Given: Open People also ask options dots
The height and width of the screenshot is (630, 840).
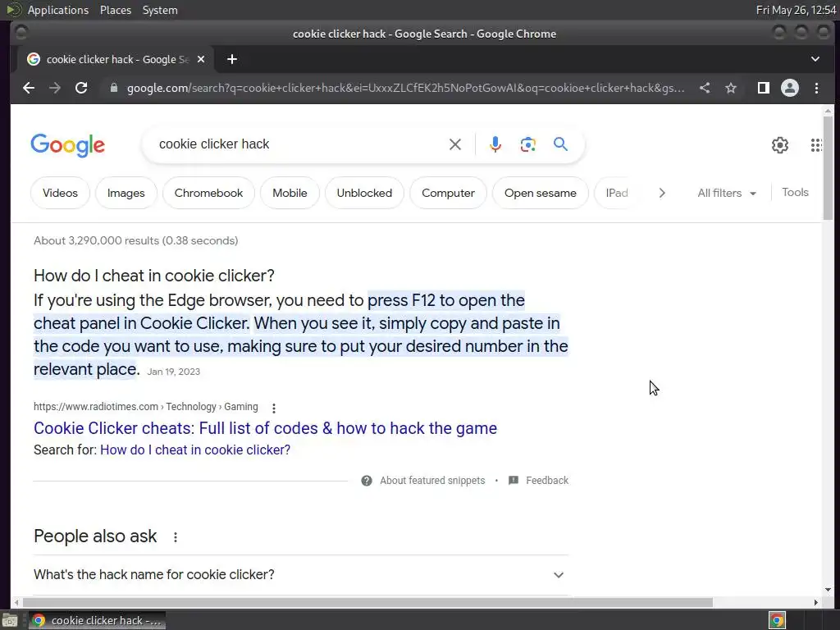Looking at the screenshot, I should (x=176, y=536).
